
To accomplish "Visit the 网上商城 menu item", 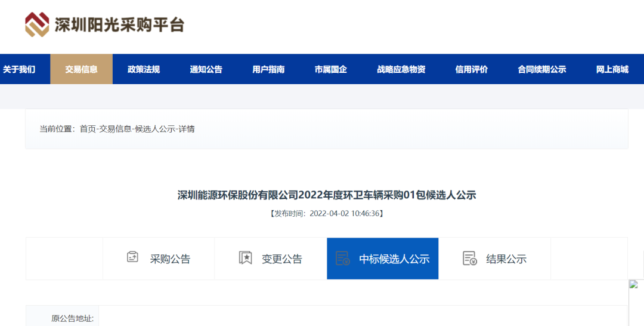I will click(612, 69).
